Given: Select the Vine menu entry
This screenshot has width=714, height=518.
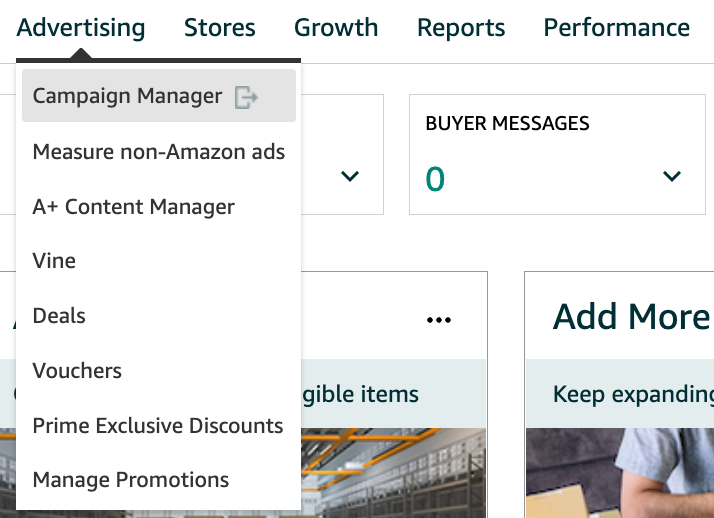Looking at the screenshot, I should tap(54, 261).
